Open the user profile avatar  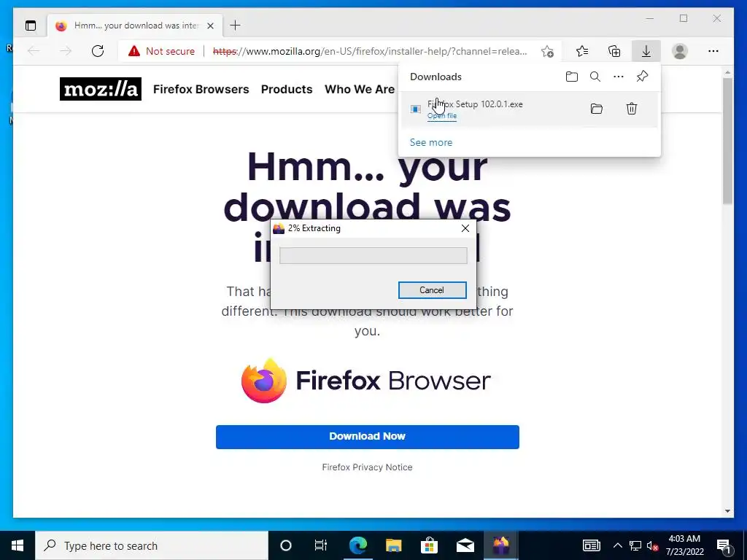(680, 51)
